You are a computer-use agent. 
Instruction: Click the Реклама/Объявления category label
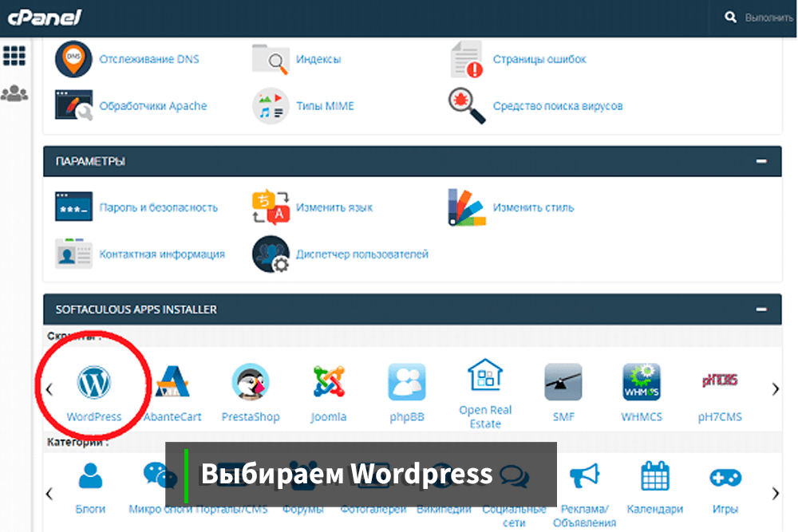pyautogui.click(x=584, y=515)
